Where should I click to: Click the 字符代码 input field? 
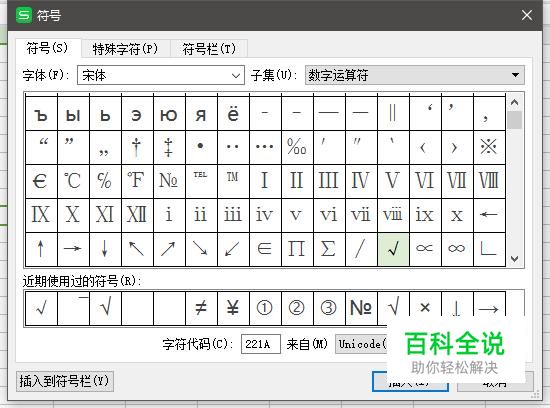coord(261,344)
